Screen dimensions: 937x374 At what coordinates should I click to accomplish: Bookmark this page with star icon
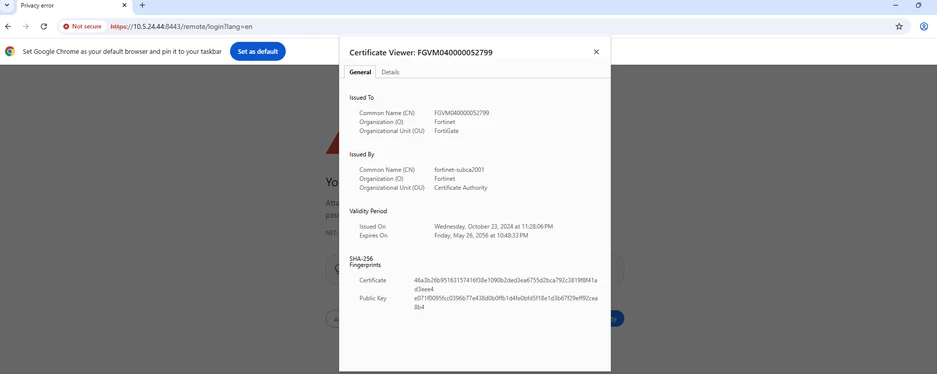coord(899,26)
